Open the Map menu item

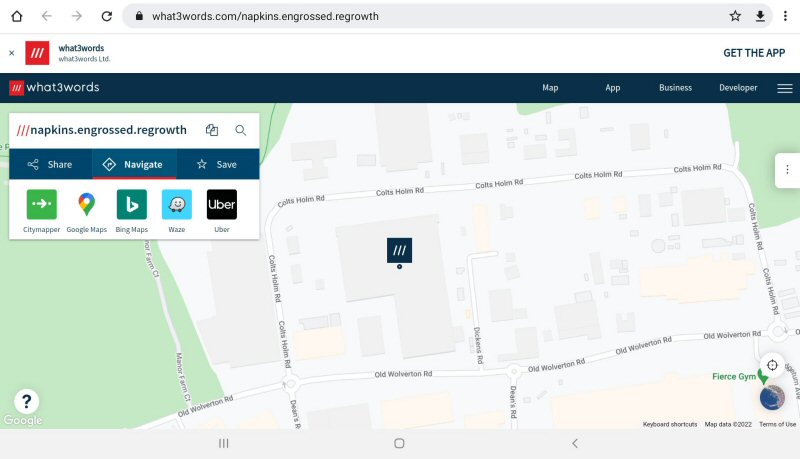[550, 88]
